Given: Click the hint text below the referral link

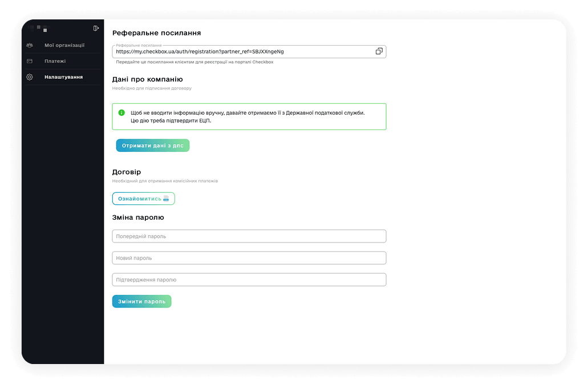Looking at the screenshot, I should coord(194,62).
